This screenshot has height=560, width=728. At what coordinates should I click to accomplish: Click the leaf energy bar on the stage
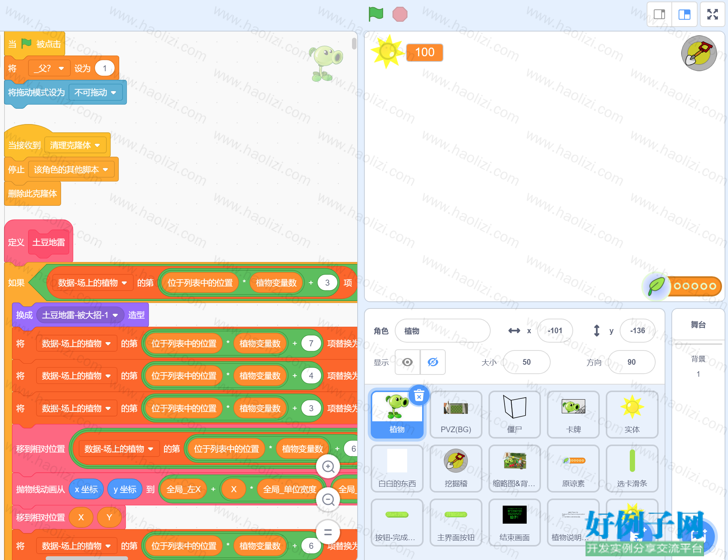(x=682, y=286)
